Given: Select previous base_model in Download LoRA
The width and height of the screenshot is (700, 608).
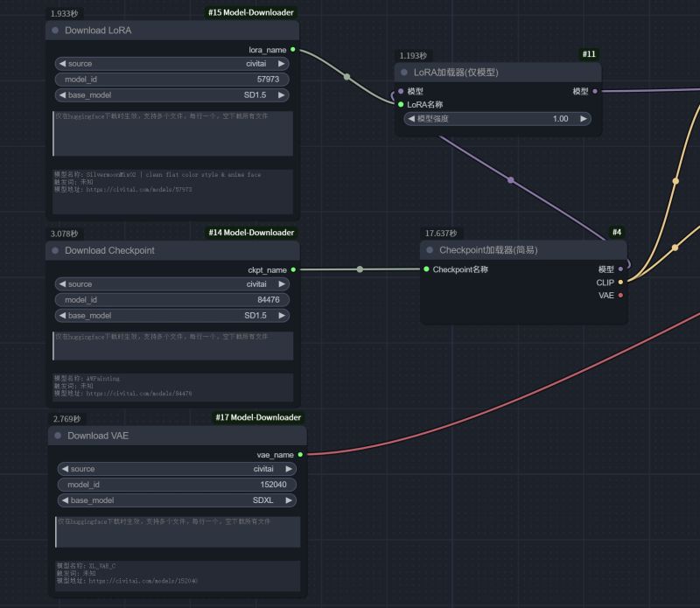Looking at the screenshot, I should (x=62, y=95).
